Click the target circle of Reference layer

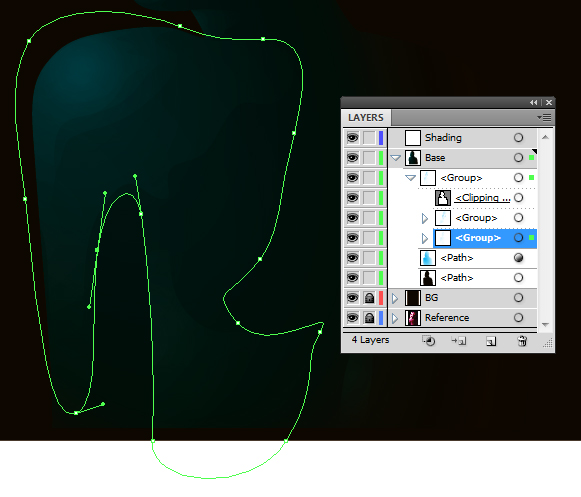pyautogui.click(x=518, y=318)
